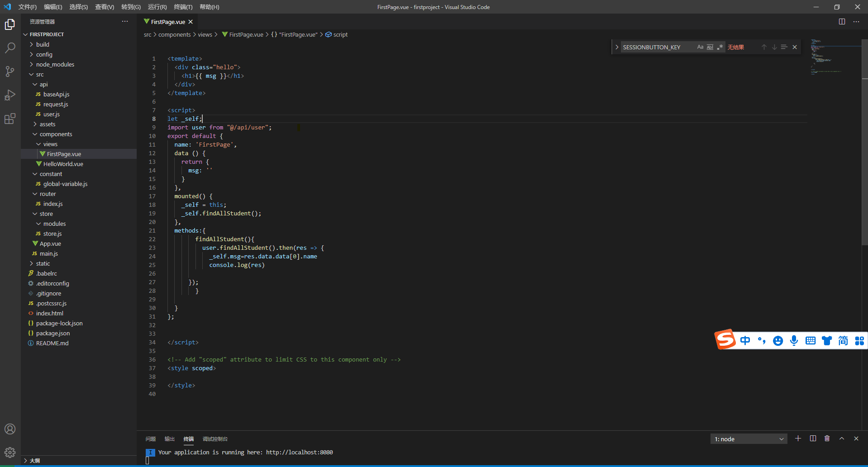Open Sogou skin shirt icon

point(827,341)
